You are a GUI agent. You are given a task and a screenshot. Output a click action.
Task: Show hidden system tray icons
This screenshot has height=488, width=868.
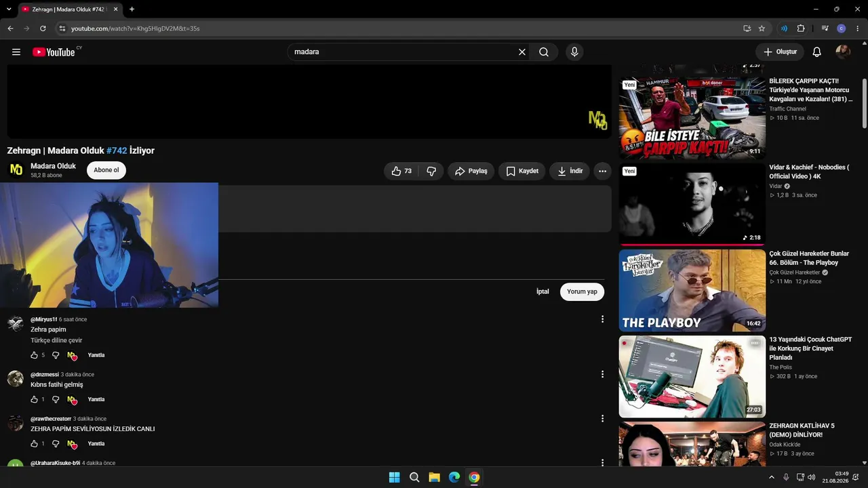coord(771,477)
